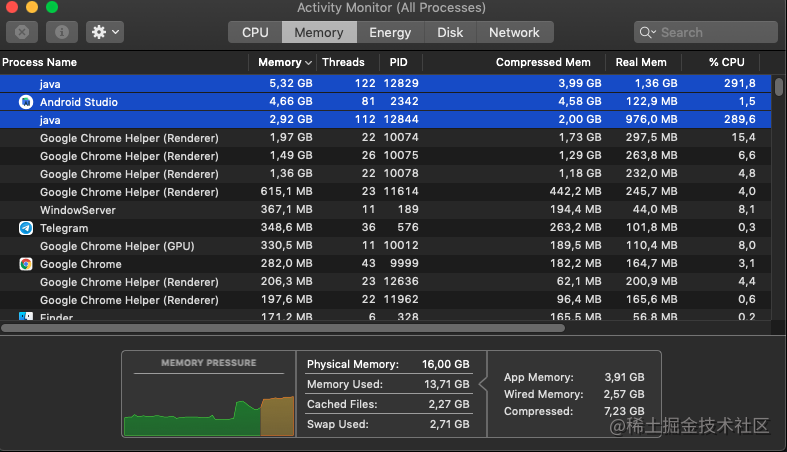Click the Google Chrome app icon

[26, 264]
